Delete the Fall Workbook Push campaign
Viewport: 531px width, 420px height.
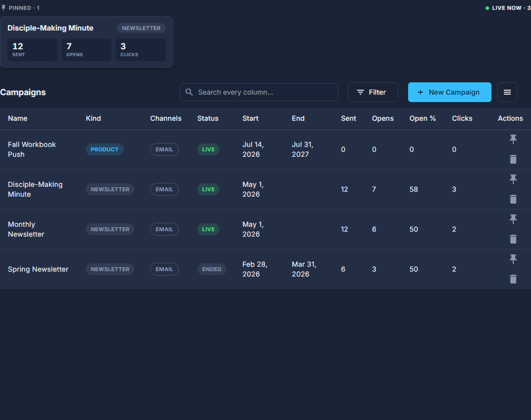coord(513,159)
